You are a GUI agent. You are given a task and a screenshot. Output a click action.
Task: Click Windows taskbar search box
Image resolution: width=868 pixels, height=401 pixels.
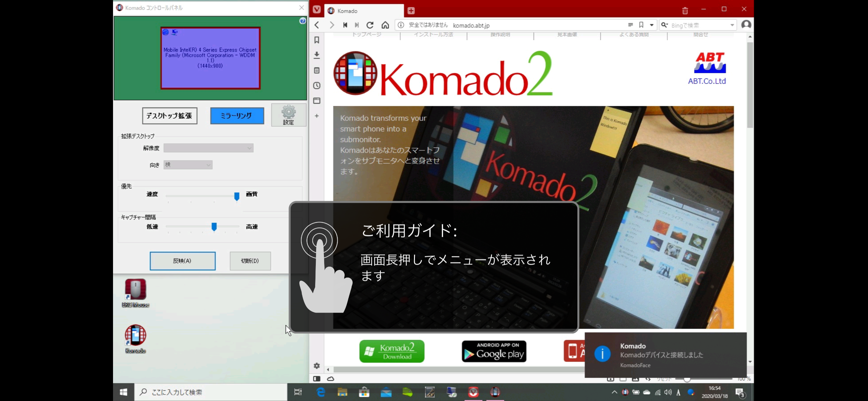click(x=211, y=392)
